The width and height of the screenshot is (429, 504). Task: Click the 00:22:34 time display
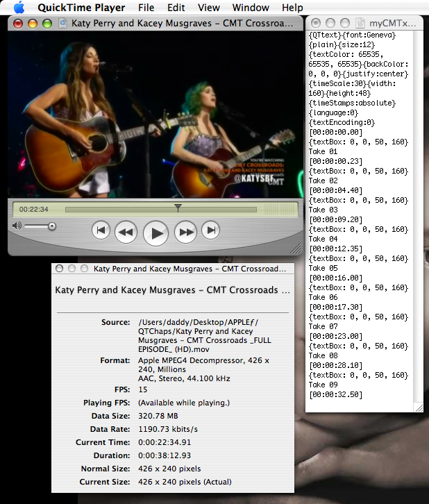pyautogui.click(x=34, y=209)
